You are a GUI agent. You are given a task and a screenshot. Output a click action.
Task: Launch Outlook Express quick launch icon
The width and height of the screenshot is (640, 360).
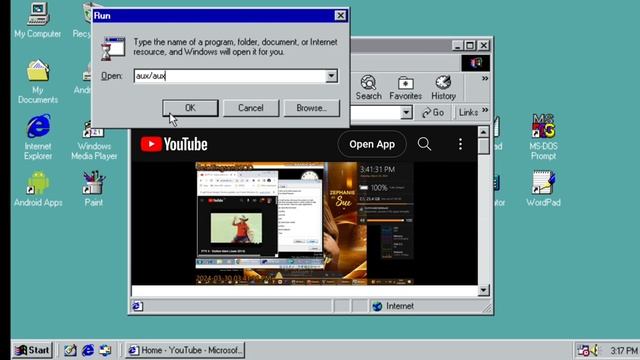click(x=105, y=350)
